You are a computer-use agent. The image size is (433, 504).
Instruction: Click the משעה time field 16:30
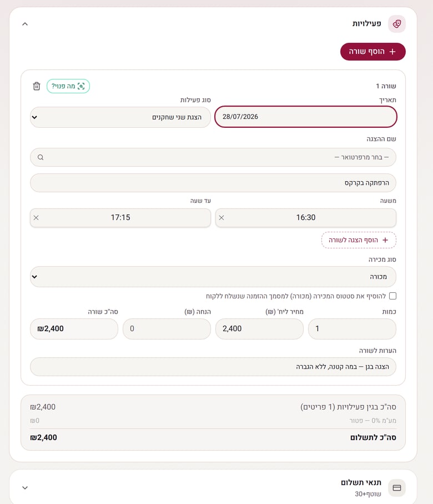tap(305, 218)
